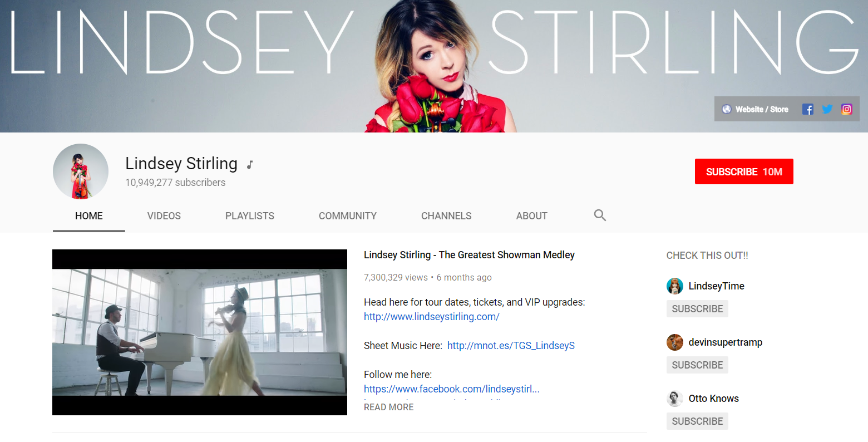Click the globe icon beside Website / Store
Screen dimensions: 868x442
click(x=727, y=109)
